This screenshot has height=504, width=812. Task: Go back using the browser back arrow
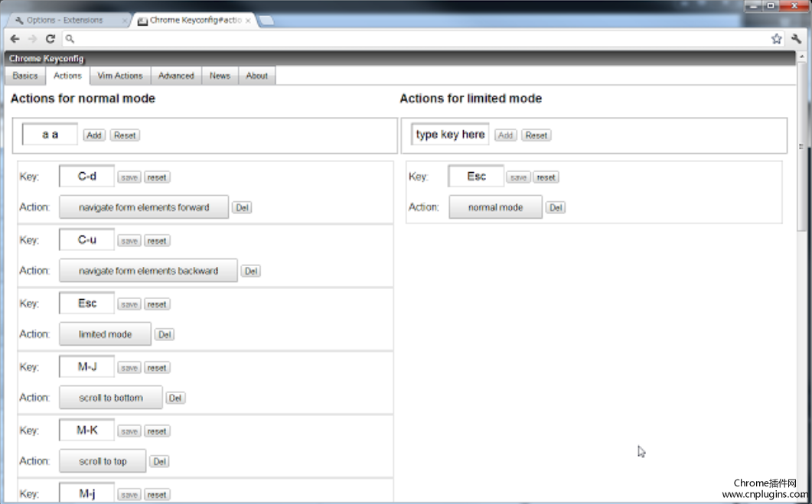[x=15, y=39]
